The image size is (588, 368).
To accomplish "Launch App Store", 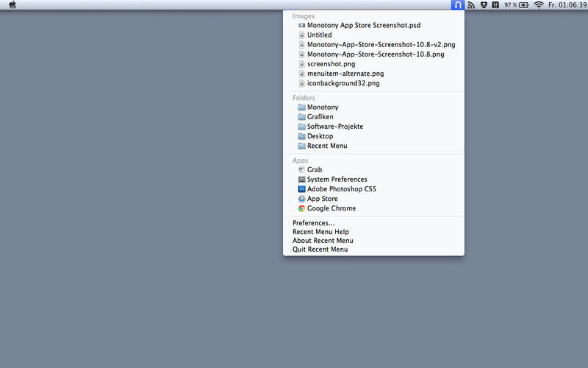I will (x=373, y=199).
